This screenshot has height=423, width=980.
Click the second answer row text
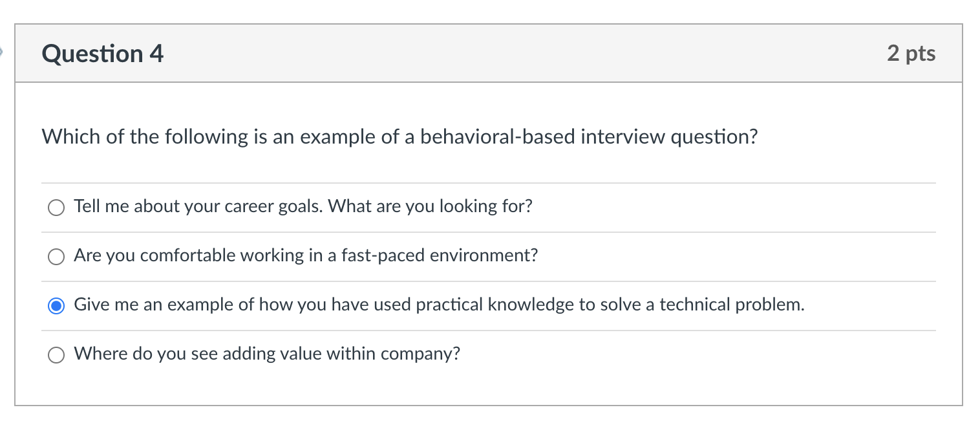tap(305, 255)
